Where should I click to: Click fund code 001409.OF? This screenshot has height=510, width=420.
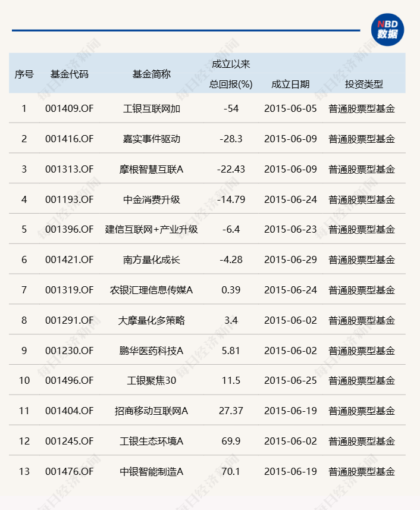[x=70, y=109]
